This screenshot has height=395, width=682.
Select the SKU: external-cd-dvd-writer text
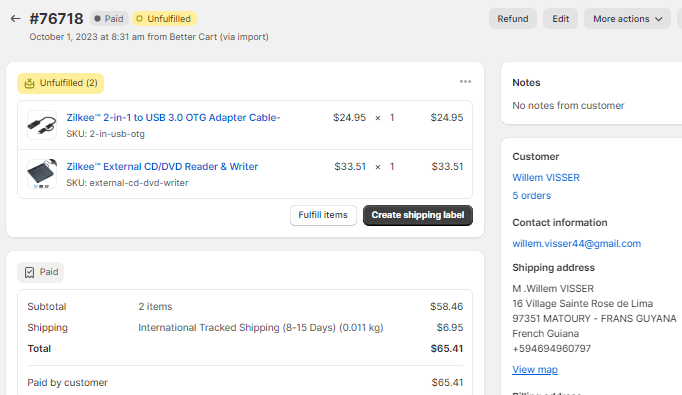127,183
